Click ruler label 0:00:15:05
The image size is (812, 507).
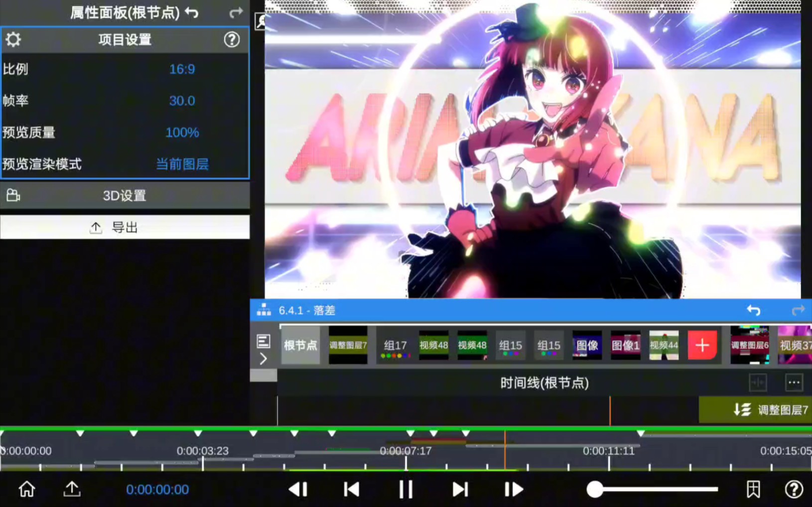(786, 451)
